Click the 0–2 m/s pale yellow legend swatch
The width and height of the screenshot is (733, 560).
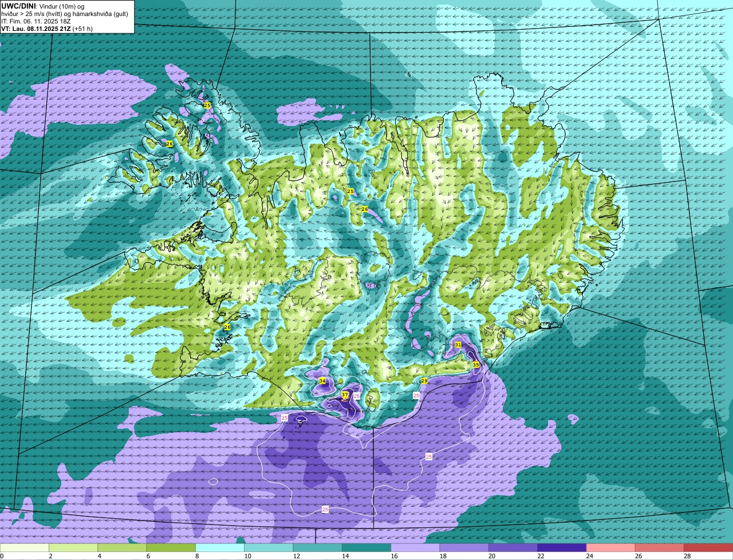(25, 547)
